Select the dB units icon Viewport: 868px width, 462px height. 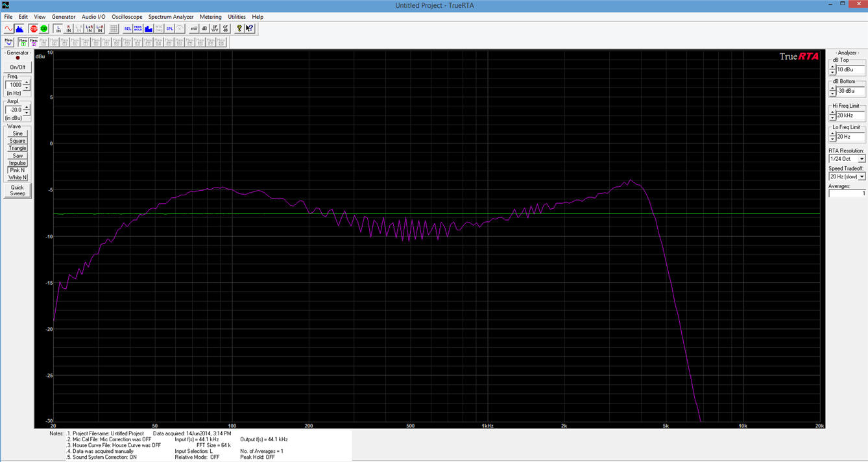(204, 29)
